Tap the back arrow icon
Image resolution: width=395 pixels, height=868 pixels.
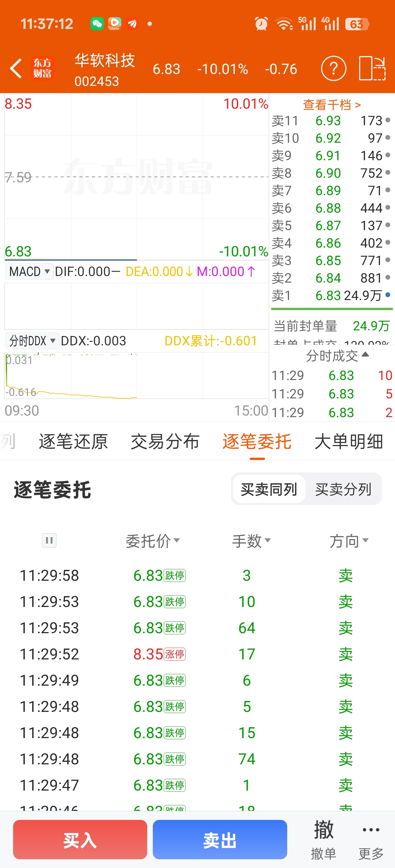pos(16,68)
